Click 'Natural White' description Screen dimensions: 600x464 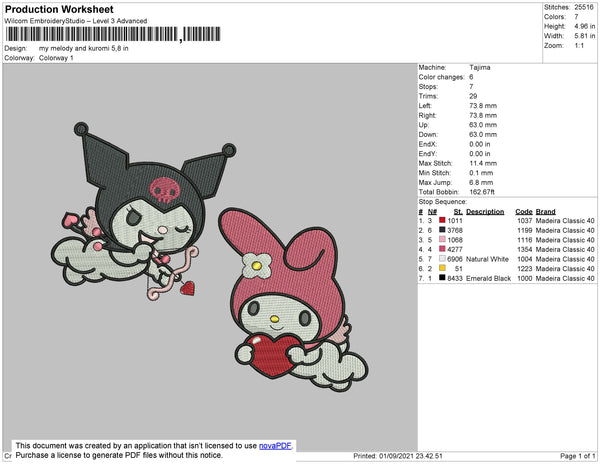pyautogui.click(x=487, y=259)
